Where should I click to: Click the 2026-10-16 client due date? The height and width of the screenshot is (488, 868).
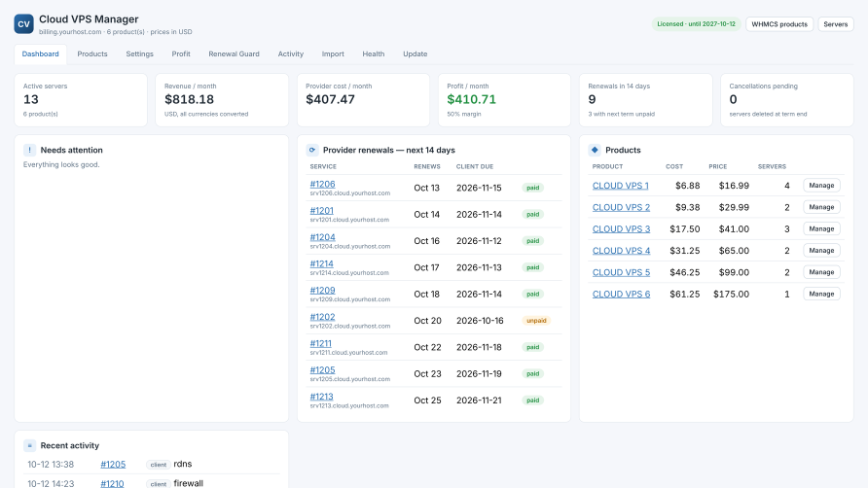[480, 321]
